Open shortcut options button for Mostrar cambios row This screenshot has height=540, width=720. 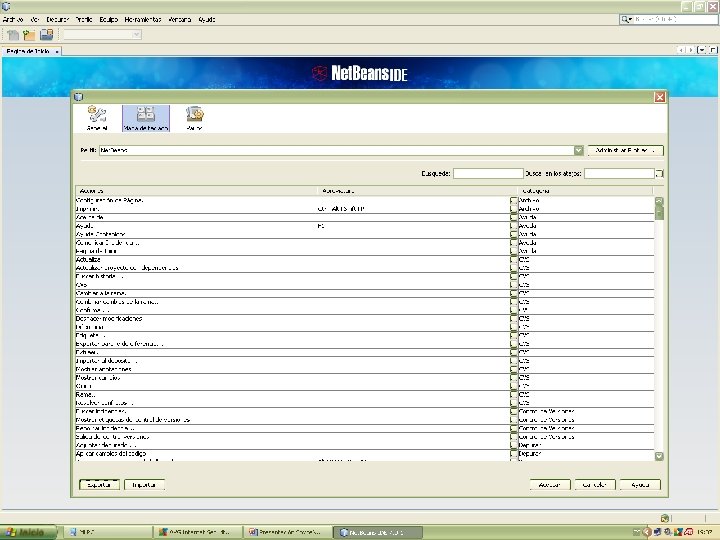[x=513, y=378]
